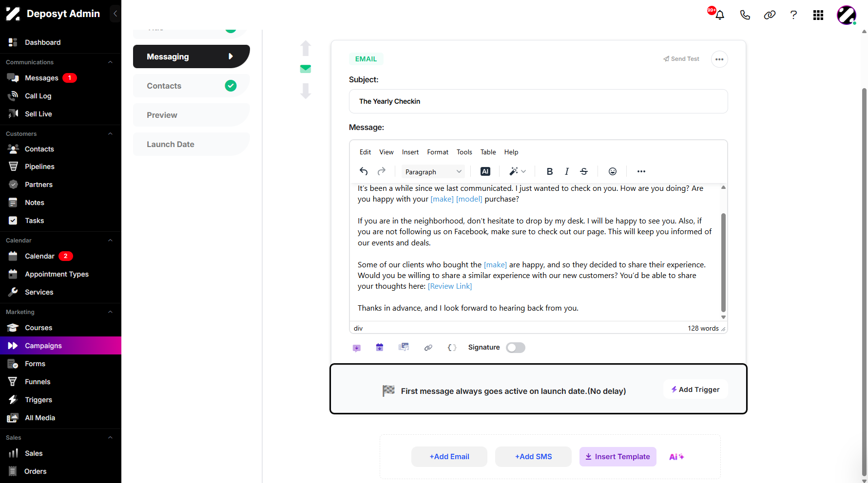The image size is (868, 483).
Task: Click +Add Email button
Action: tap(449, 457)
